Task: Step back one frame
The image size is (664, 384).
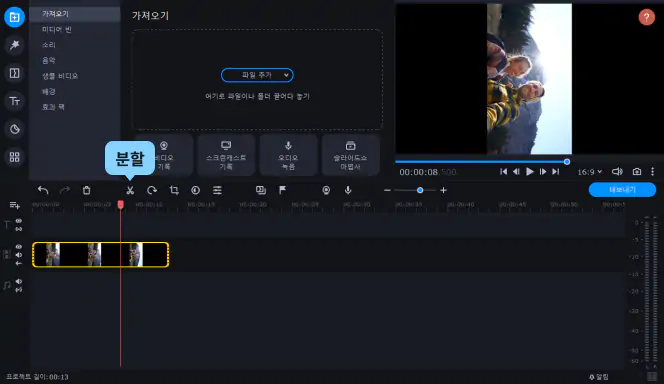Action: click(x=516, y=171)
